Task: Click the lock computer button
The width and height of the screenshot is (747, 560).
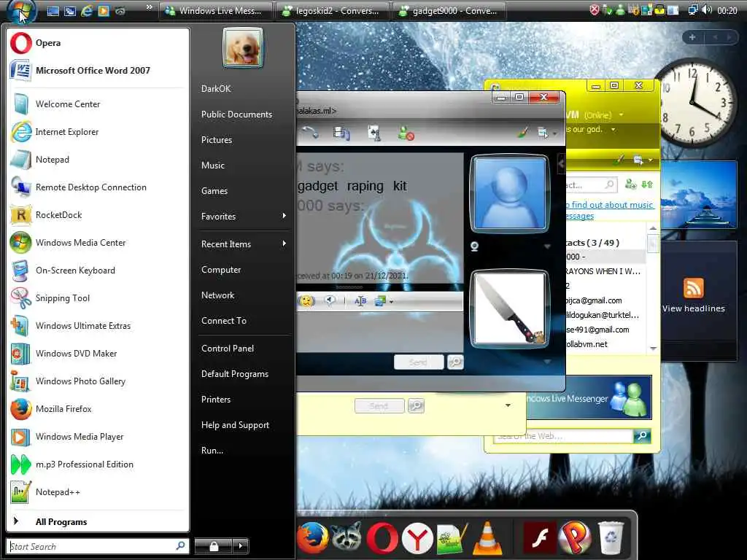Action: (x=214, y=545)
